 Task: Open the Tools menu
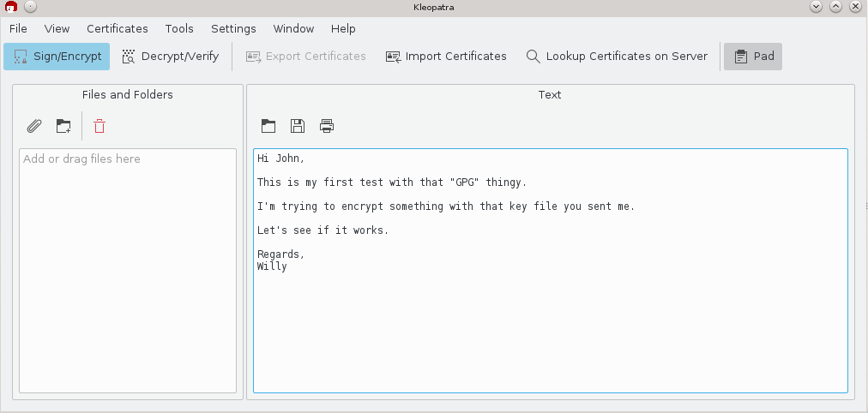179,28
